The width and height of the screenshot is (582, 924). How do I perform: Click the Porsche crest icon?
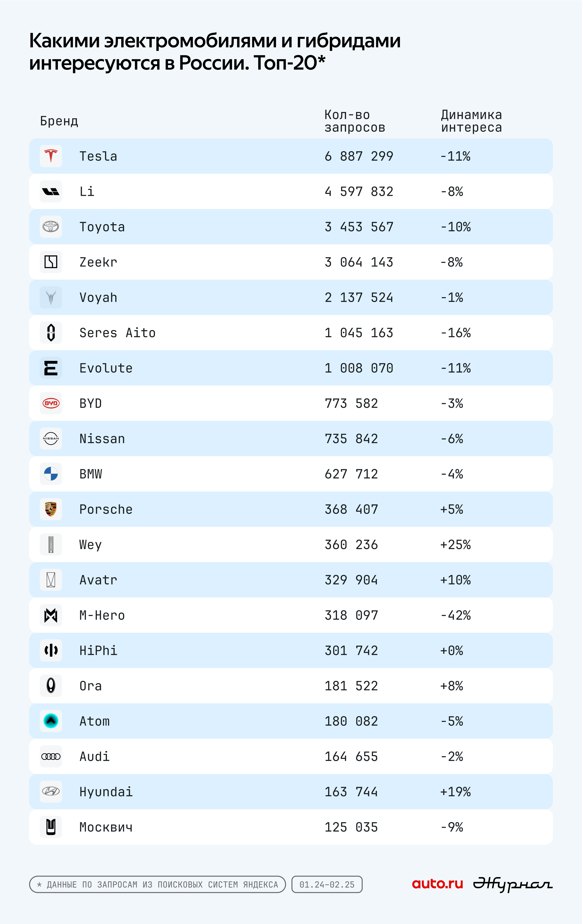click(51, 509)
